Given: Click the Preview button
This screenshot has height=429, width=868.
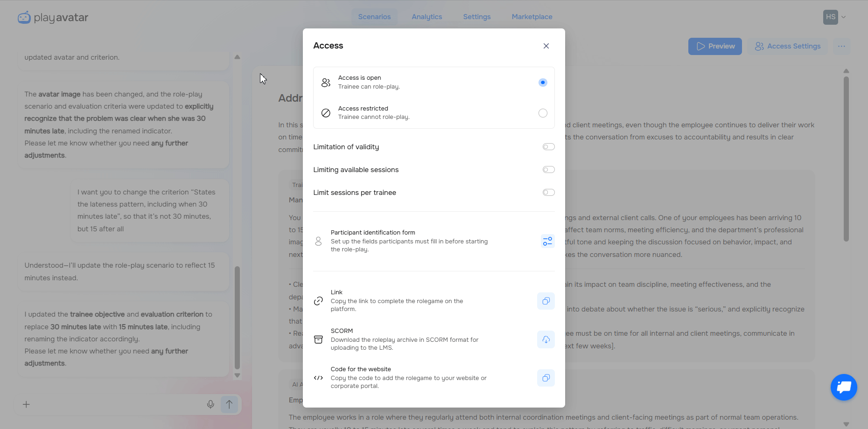Looking at the screenshot, I should point(715,46).
